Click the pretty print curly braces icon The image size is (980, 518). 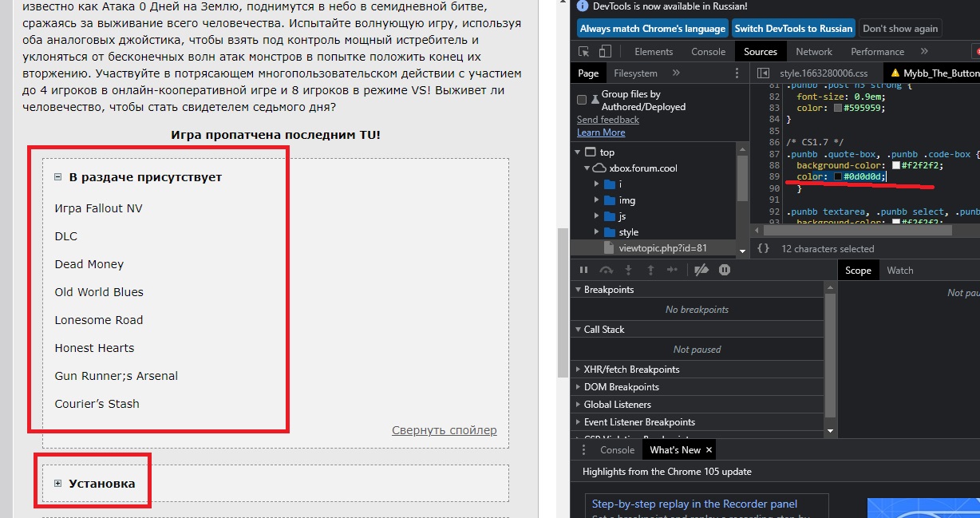(763, 249)
